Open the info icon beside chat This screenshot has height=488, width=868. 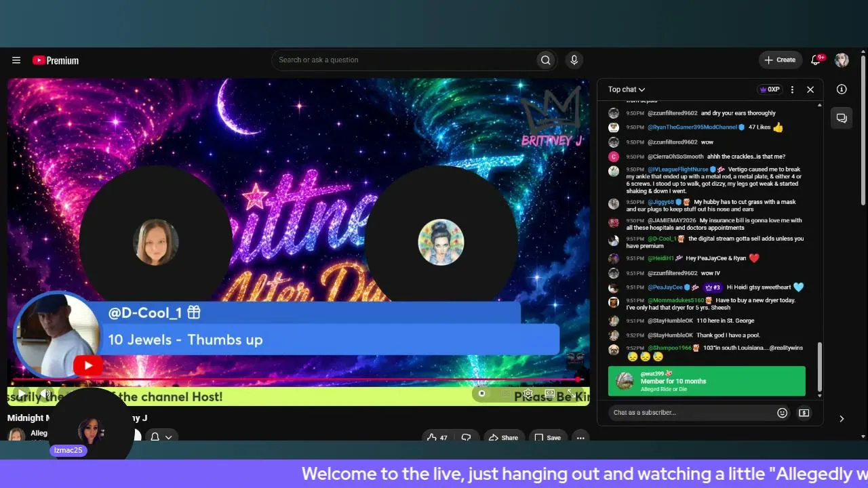click(842, 89)
